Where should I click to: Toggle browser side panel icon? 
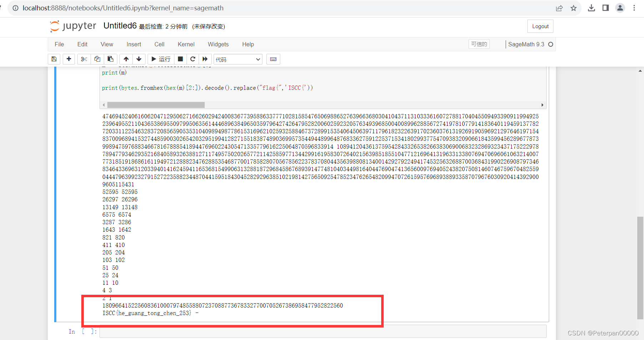pyautogui.click(x=605, y=8)
